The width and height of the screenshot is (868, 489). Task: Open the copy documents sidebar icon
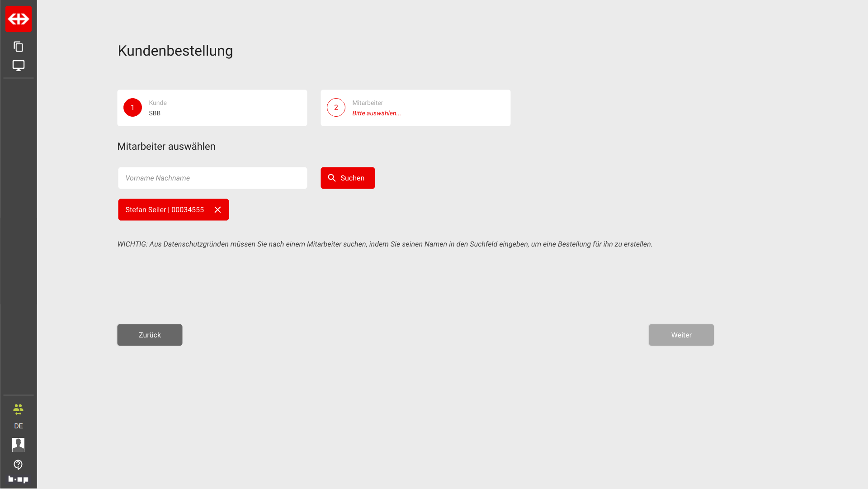pos(19,47)
